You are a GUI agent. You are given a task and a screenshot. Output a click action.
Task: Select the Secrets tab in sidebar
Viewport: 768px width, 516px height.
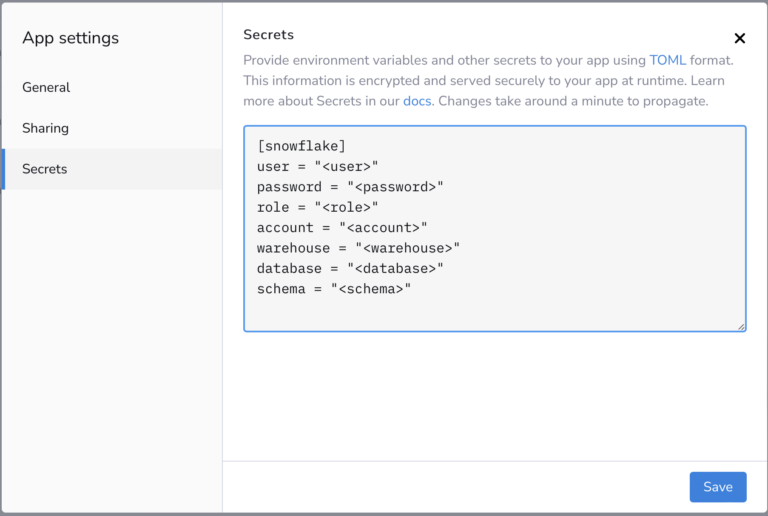45,169
